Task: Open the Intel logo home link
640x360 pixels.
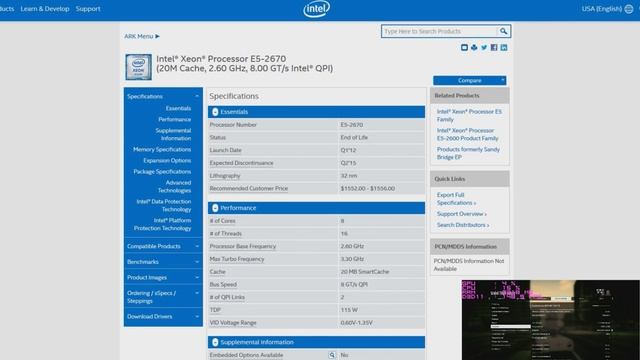Action: [x=316, y=9]
